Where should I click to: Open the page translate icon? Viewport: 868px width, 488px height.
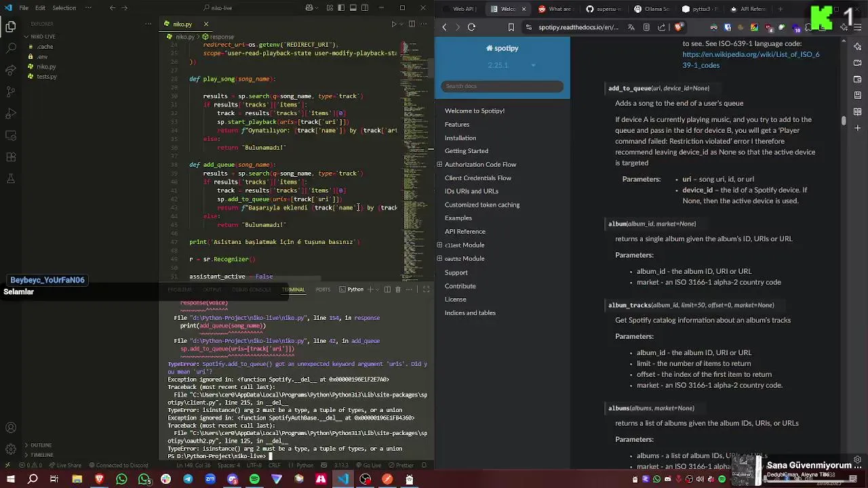(631, 27)
